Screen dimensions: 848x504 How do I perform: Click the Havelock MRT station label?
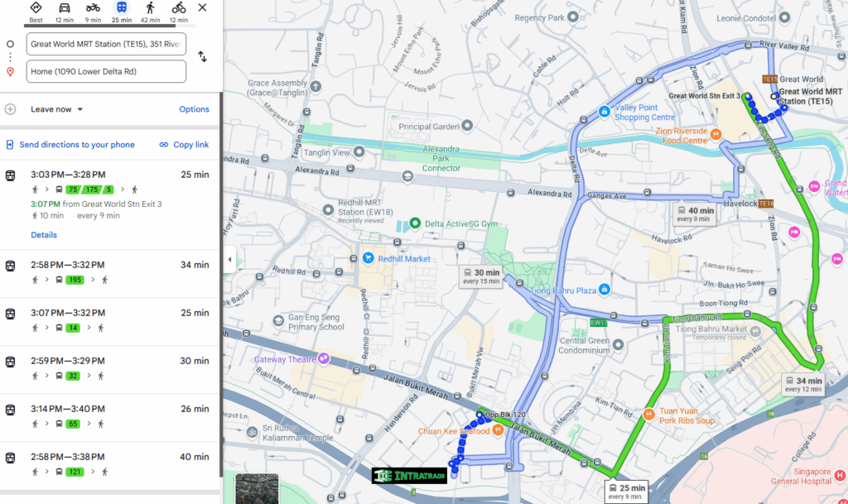pyautogui.click(x=749, y=204)
